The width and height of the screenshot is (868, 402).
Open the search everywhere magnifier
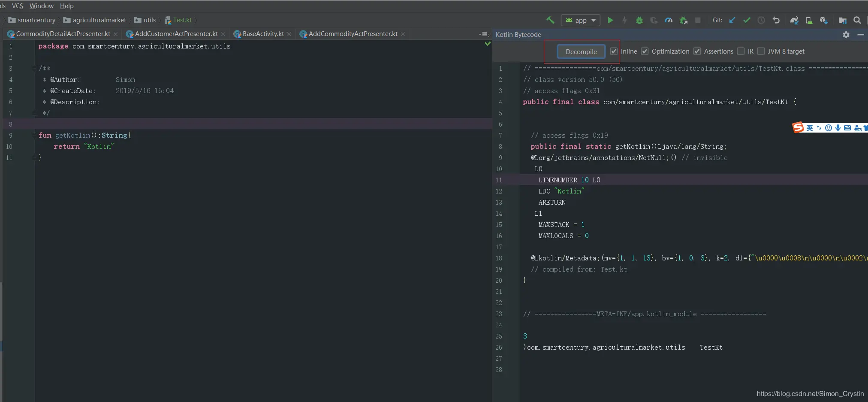click(x=857, y=20)
